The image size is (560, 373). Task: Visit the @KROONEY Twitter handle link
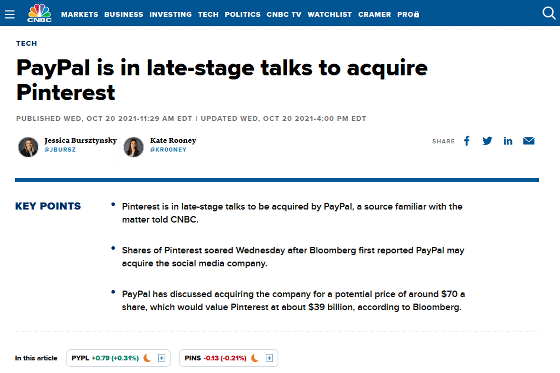point(168,150)
